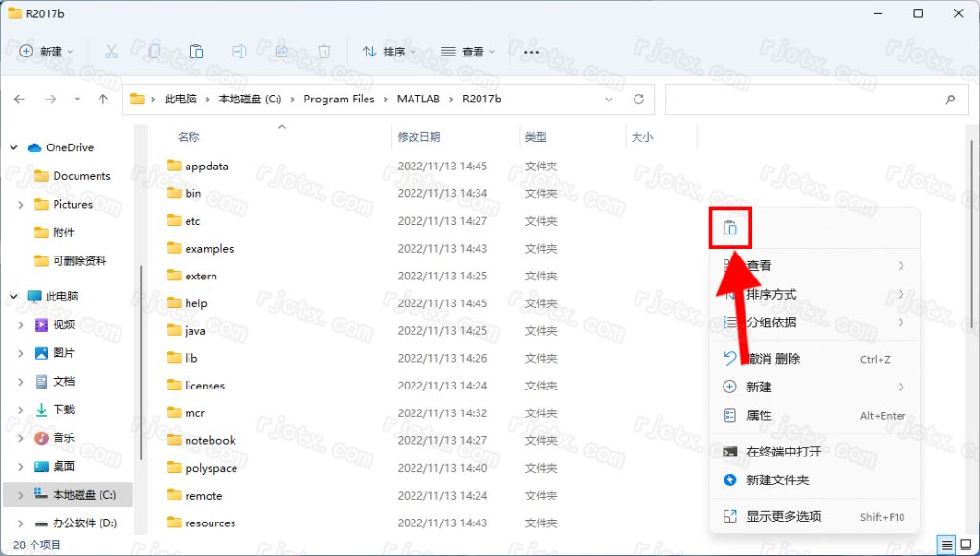Open the 新建 dropdown in toolbar
This screenshot has width=980, height=556.
click(x=46, y=52)
